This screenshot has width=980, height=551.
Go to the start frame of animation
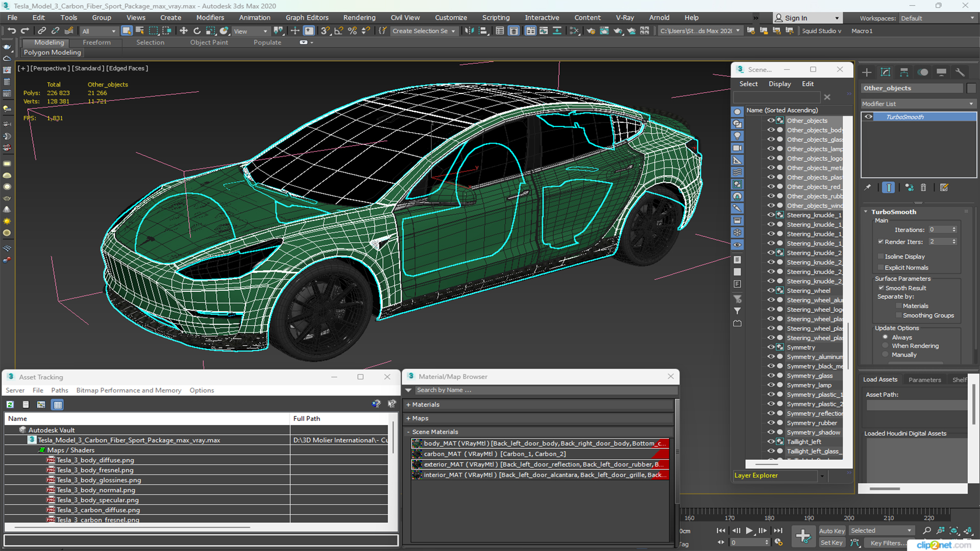(721, 531)
